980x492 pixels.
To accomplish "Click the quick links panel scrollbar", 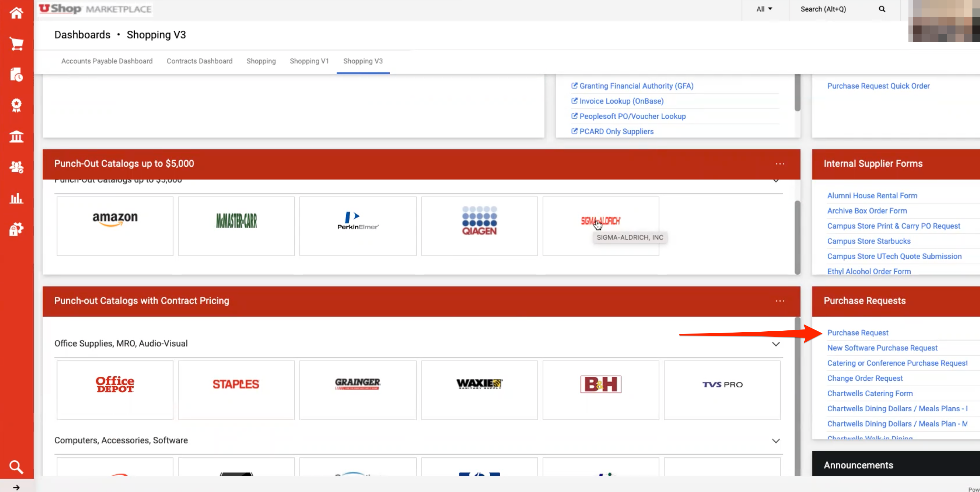I will pos(797,93).
